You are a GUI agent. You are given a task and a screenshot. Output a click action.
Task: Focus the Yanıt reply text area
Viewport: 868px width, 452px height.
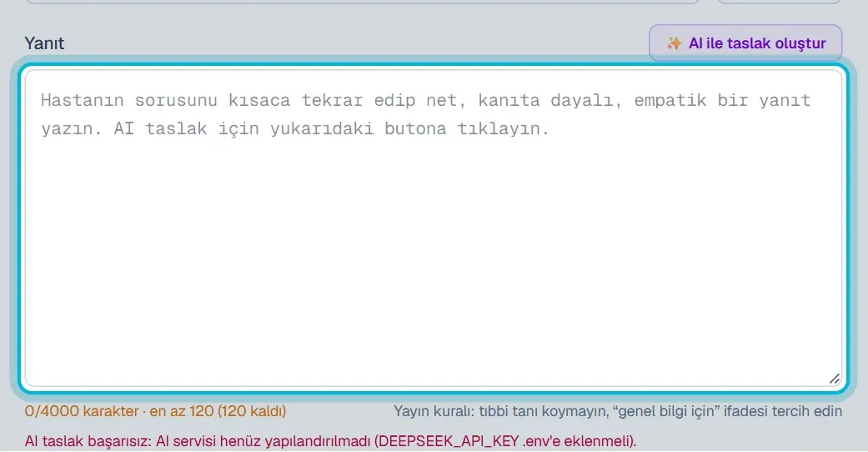[434, 228]
